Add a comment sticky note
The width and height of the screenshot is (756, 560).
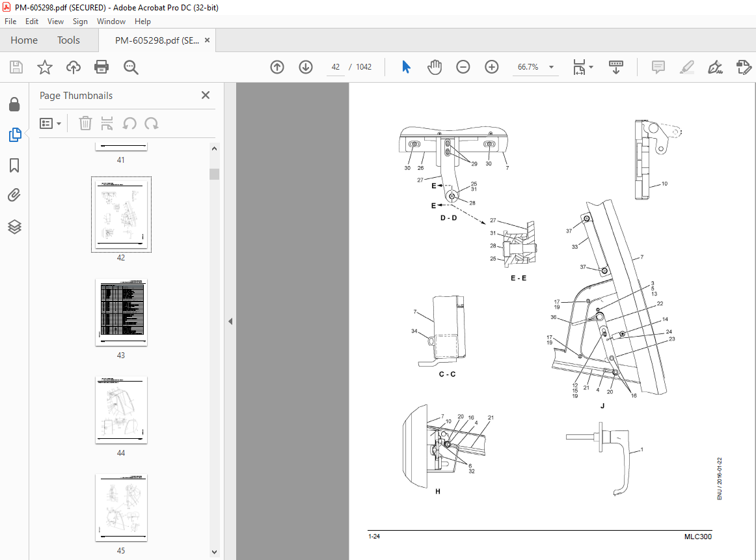(658, 67)
